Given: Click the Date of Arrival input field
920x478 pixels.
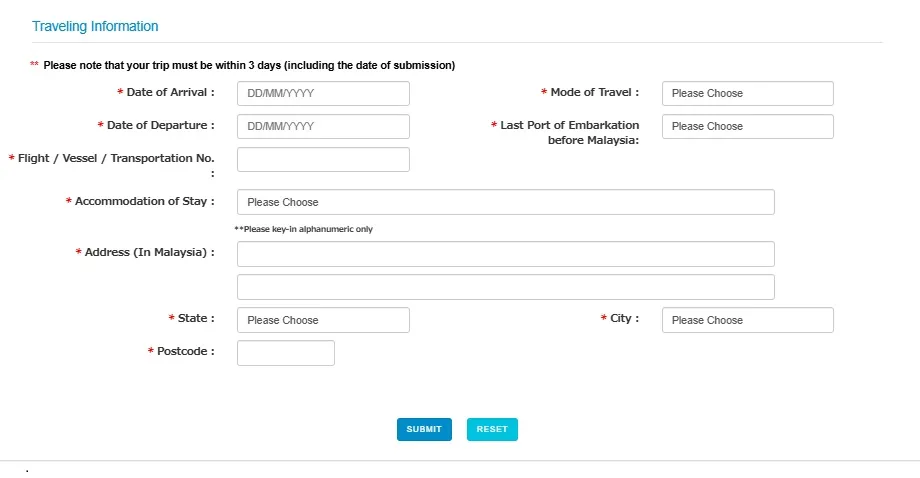Looking at the screenshot, I should tap(323, 93).
